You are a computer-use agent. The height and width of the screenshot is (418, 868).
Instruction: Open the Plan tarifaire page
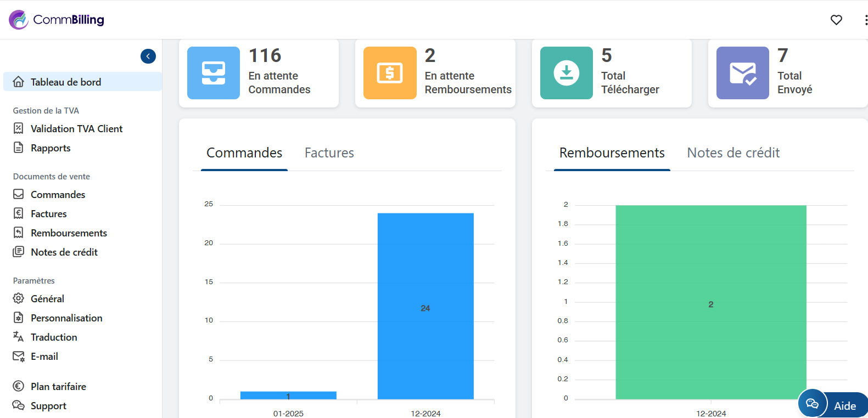pyautogui.click(x=58, y=387)
